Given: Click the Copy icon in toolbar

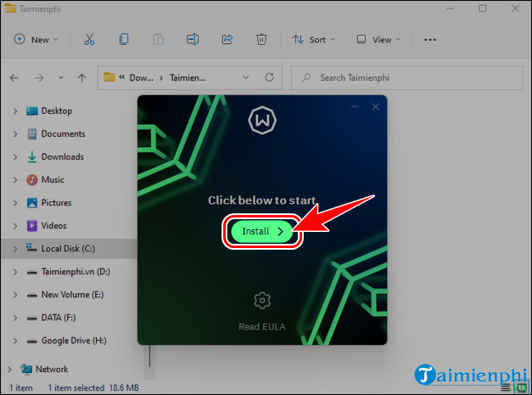Looking at the screenshot, I should (x=124, y=39).
